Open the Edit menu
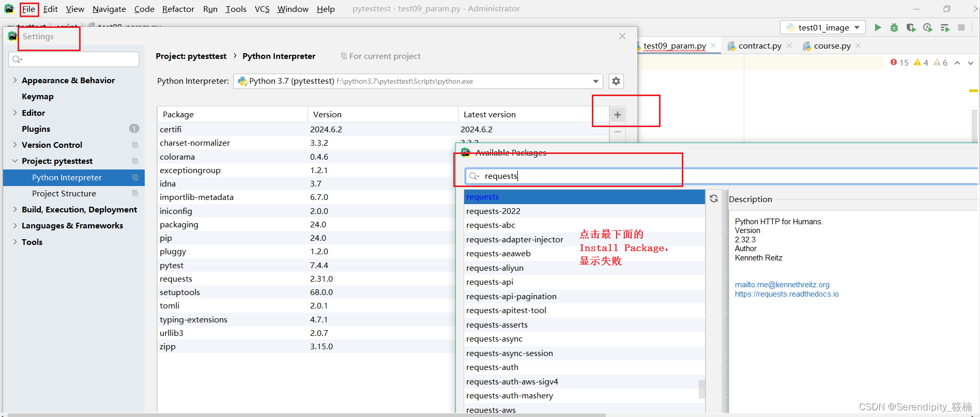 click(51, 9)
